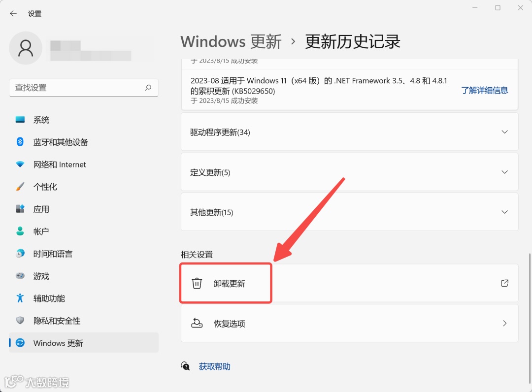This screenshot has width=532, height=392.
Task: Select 应用 in the sidebar
Action: (x=84, y=209)
